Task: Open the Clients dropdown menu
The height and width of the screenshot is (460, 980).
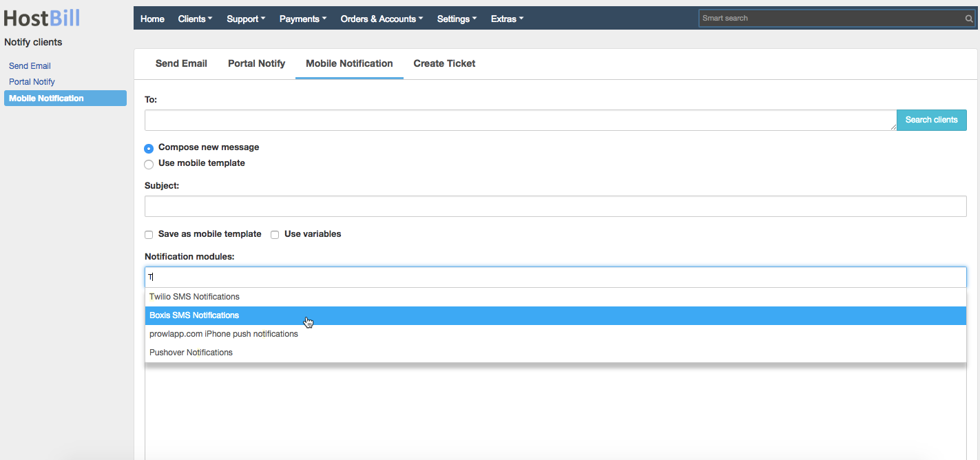Action: pos(194,19)
